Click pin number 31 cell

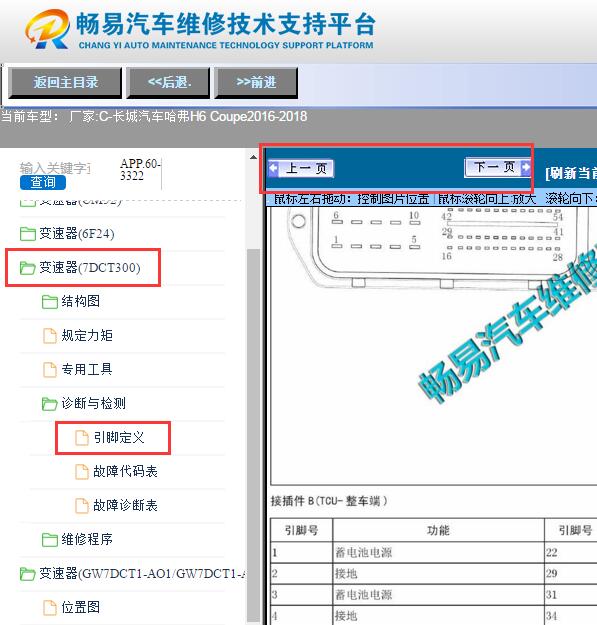point(571,595)
